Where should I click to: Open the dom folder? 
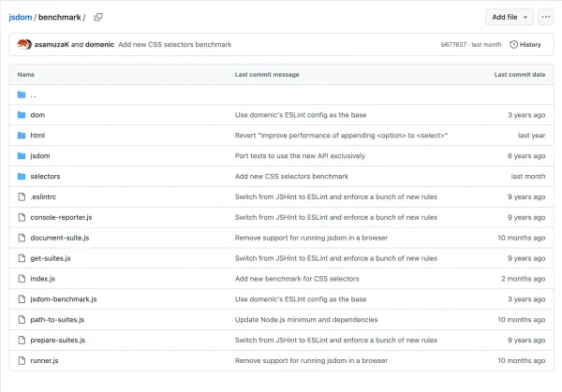(x=37, y=115)
